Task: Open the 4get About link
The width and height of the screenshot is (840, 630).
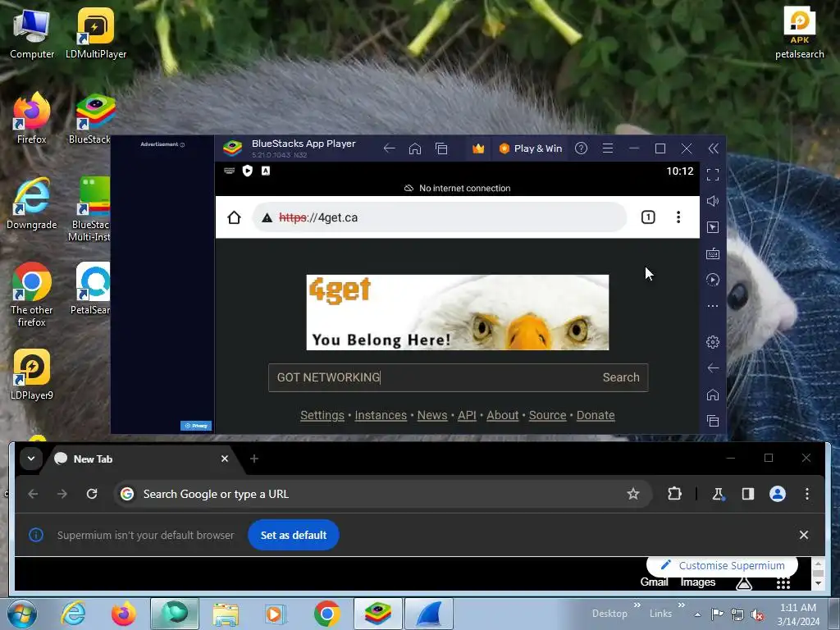Action: [503, 415]
